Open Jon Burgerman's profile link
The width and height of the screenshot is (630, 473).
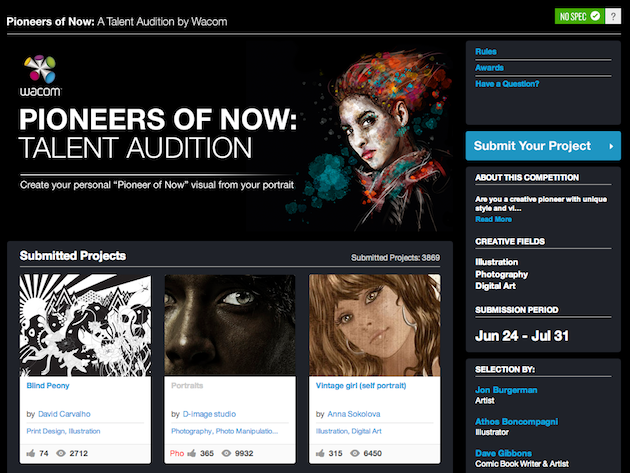click(506, 390)
